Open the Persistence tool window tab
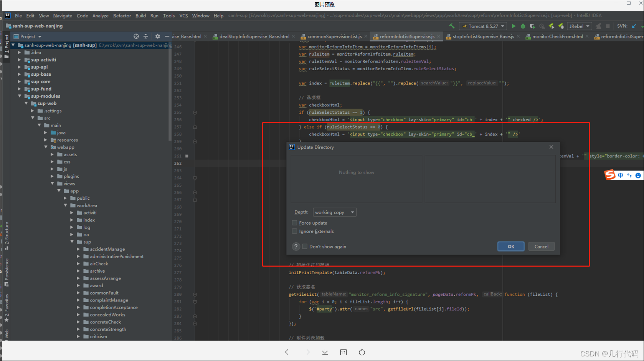Viewport: 644px width, 361px height. point(7,272)
